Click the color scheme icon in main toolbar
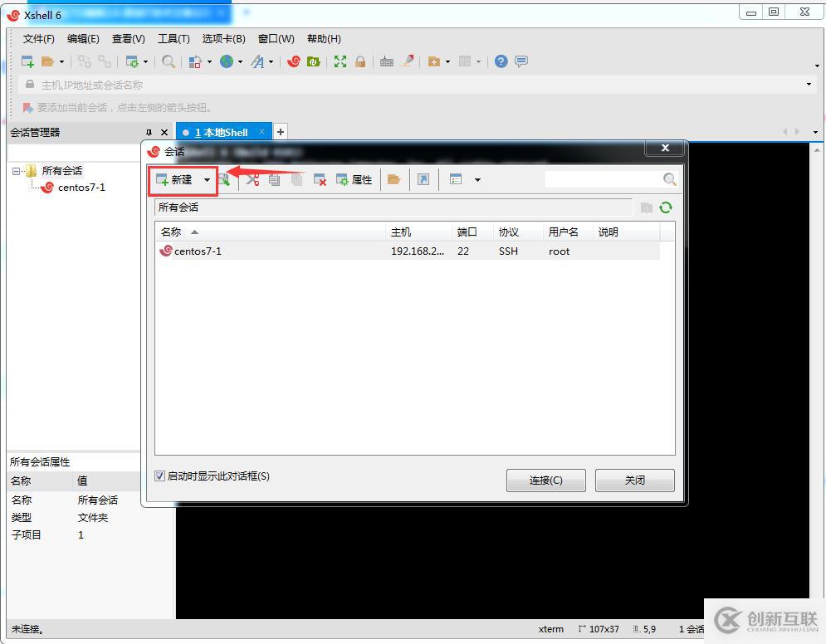The image size is (826, 644). tap(195, 61)
